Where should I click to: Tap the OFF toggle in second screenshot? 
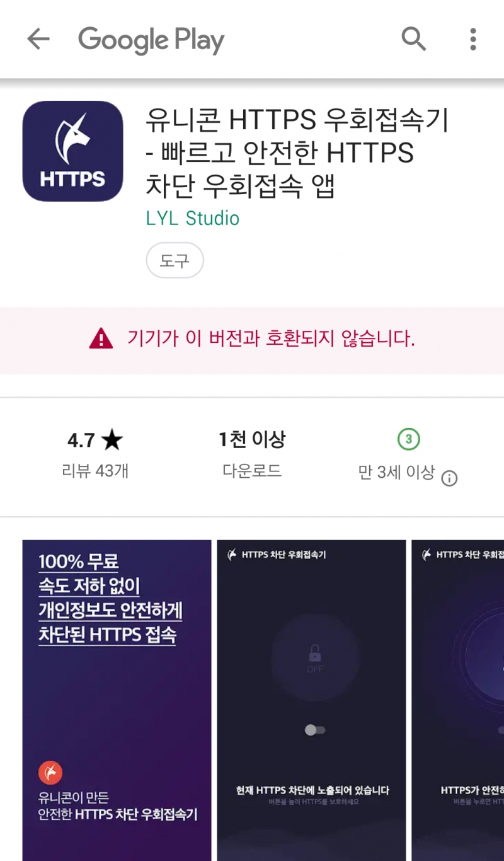click(314, 730)
